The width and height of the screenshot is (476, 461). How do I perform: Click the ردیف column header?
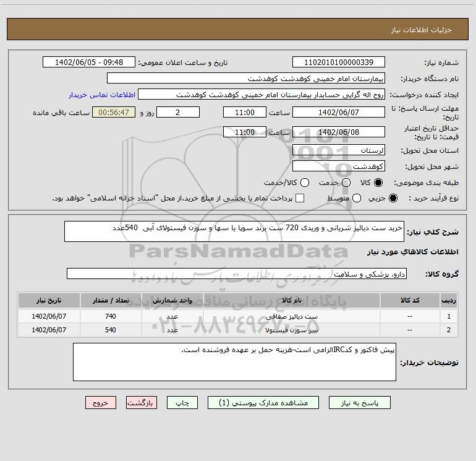point(449,300)
